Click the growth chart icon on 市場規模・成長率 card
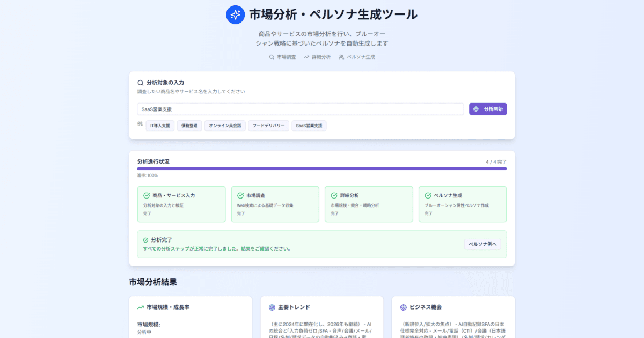The image size is (644, 338). click(138, 307)
